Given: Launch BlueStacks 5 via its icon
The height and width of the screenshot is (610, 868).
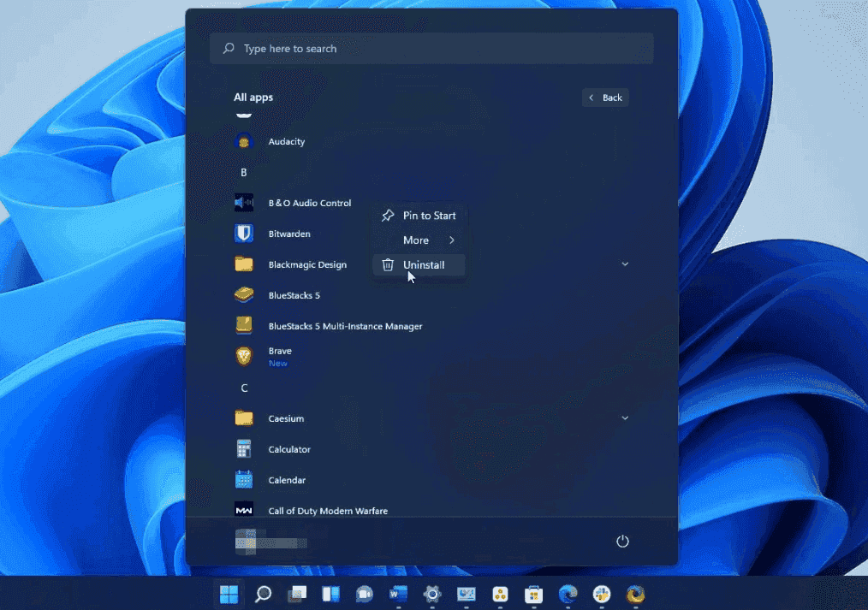Looking at the screenshot, I should (x=244, y=295).
